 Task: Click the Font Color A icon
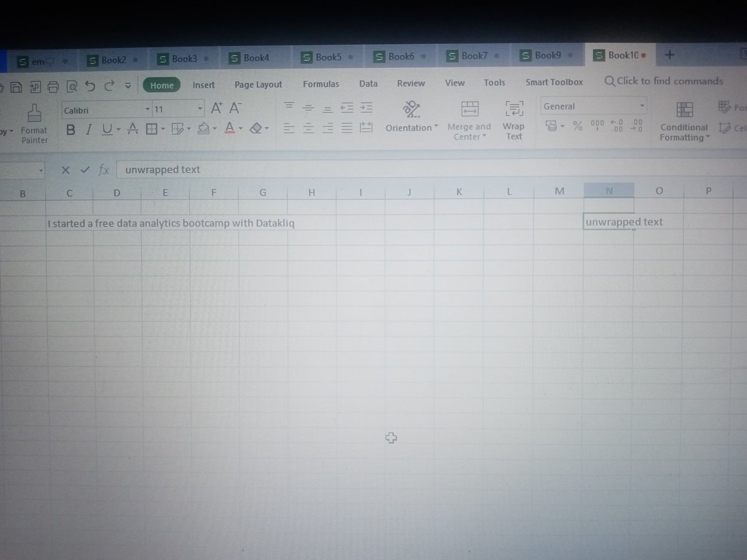pyautogui.click(x=230, y=128)
